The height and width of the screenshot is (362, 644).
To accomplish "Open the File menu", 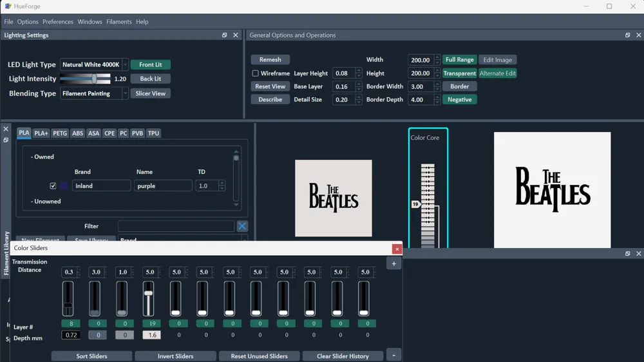I will 8,21.
